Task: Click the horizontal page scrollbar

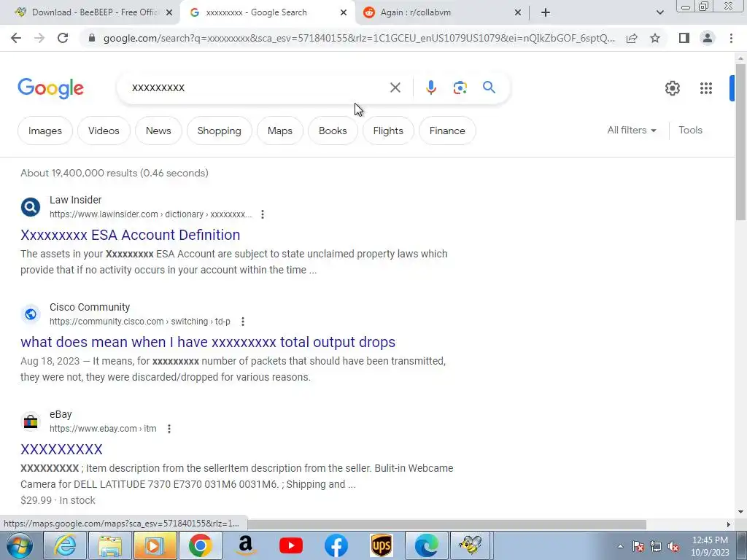Action: coord(447,524)
